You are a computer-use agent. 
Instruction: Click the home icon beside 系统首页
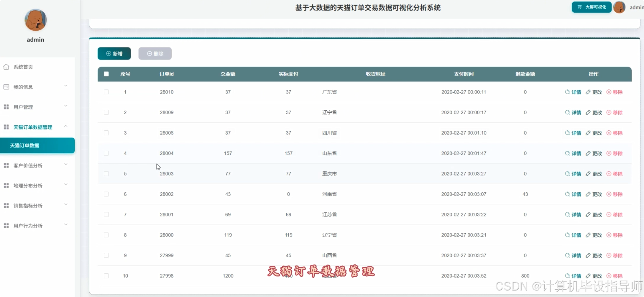[x=6, y=67]
